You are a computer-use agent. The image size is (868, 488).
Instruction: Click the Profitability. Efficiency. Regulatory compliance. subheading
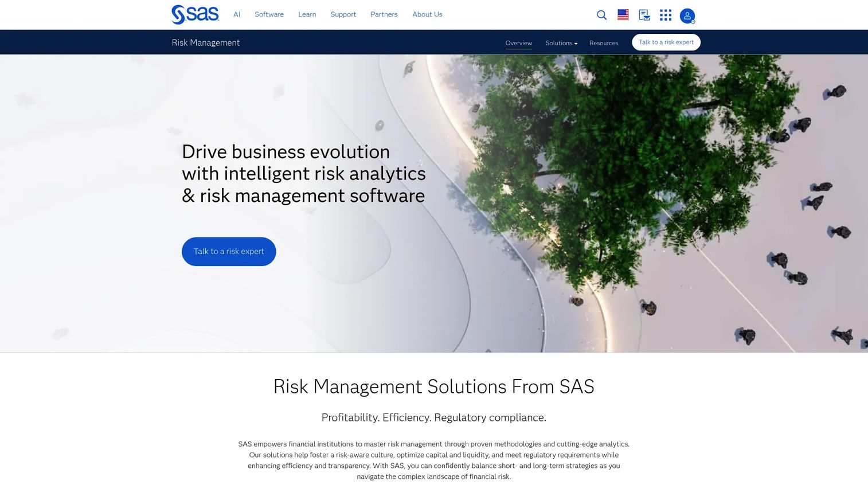click(434, 417)
